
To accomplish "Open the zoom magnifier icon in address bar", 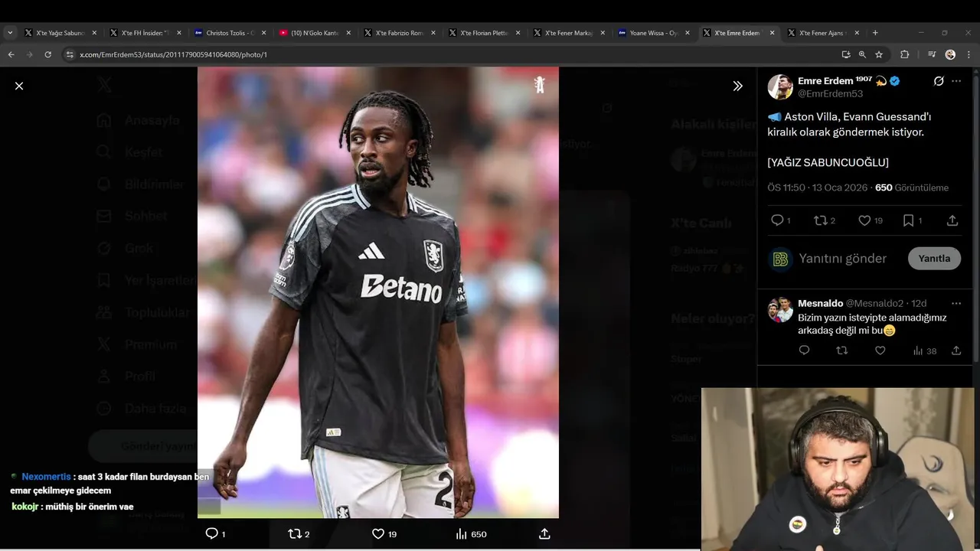I will click(x=862, y=54).
